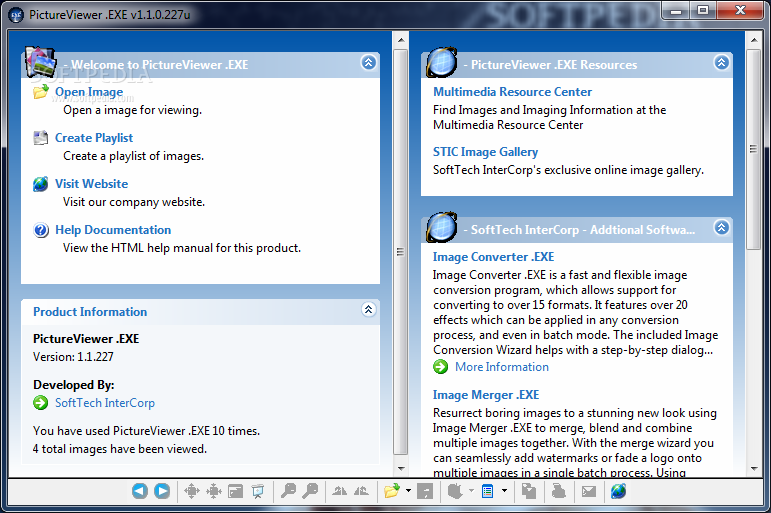The image size is (771, 513).
Task: Open the Open Image link
Action: [x=89, y=92]
